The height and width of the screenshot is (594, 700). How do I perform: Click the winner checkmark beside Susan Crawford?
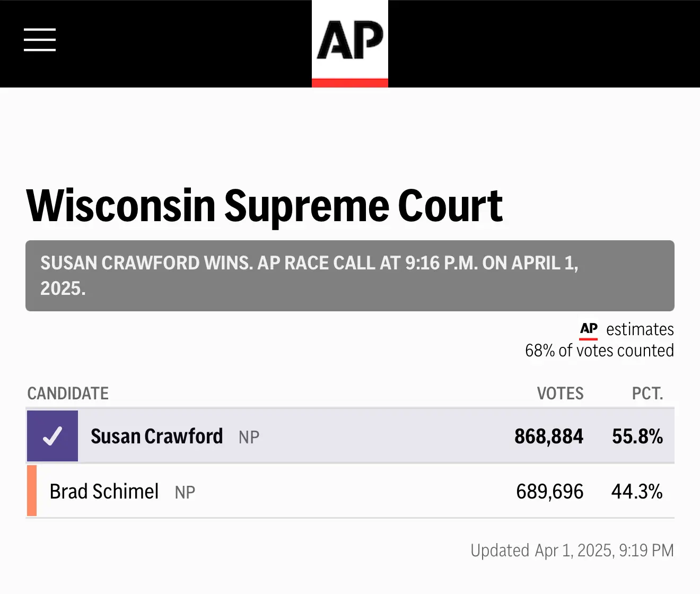pos(52,436)
